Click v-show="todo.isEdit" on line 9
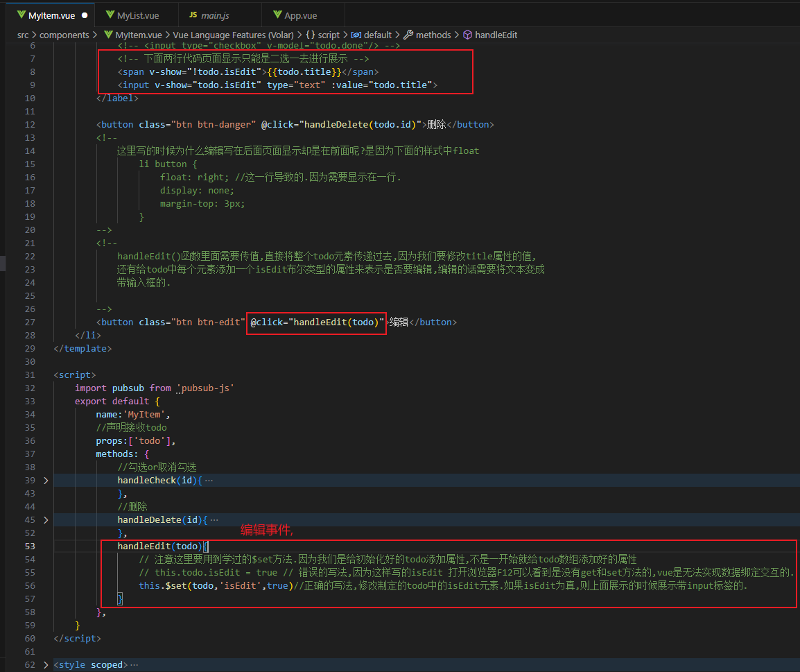Viewport: 800px width, 672px height. [x=208, y=85]
